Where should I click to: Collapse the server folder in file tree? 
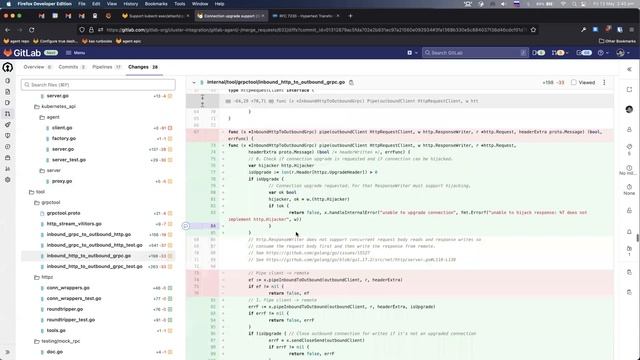(x=50, y=170)
